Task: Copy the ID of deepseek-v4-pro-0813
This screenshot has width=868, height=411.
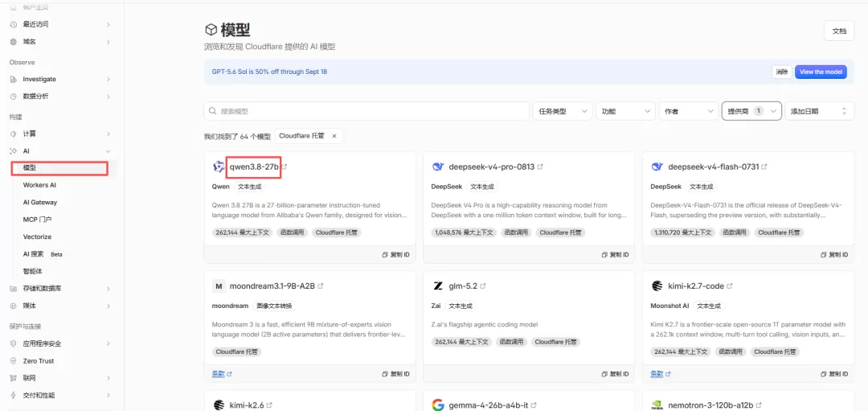Action: [615, 255]
